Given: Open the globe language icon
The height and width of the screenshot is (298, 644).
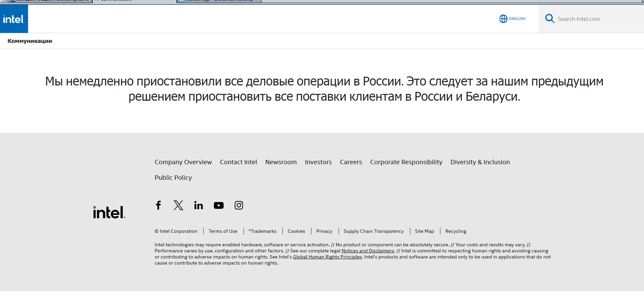Looking at the screenshot, I should click(x=503, y=19).
